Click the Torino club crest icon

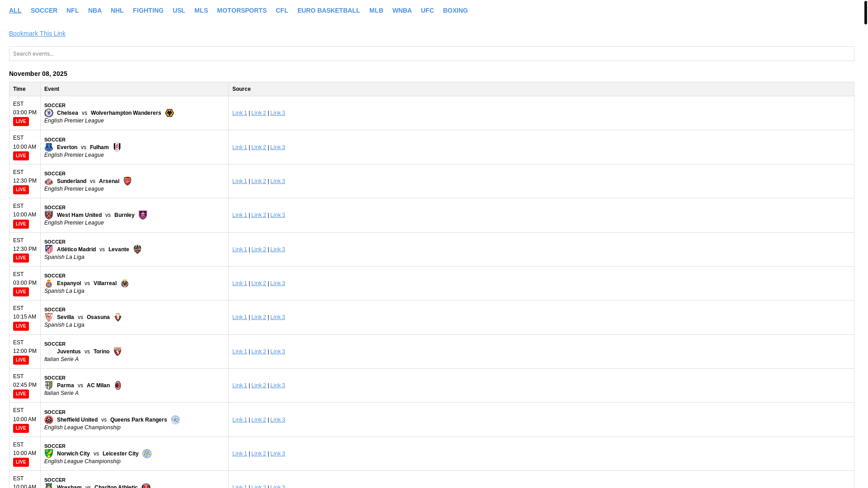point(118,352)
